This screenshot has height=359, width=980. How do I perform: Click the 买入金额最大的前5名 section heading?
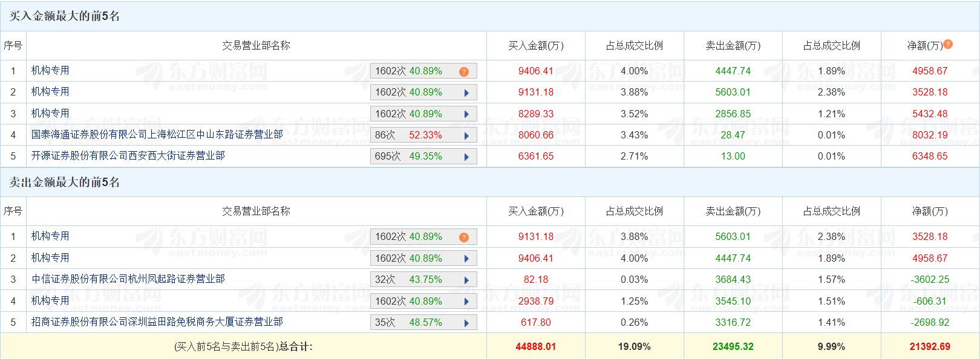click(65, 16)
